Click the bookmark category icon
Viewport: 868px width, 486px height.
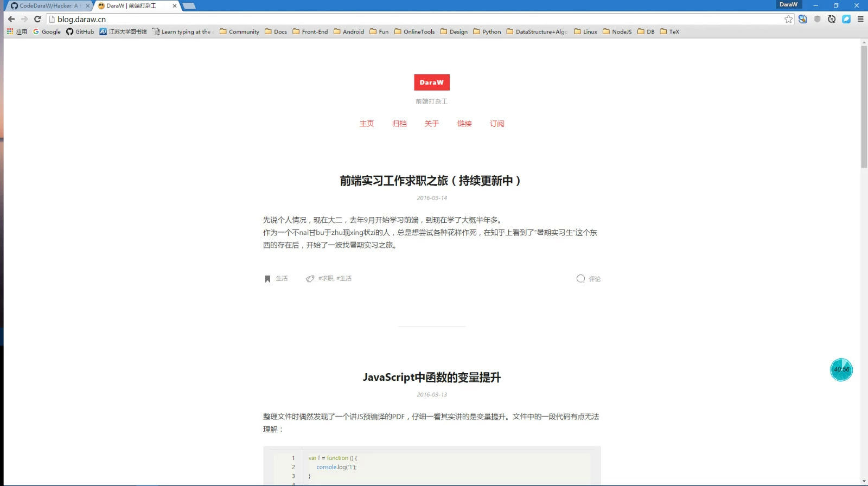coord(267,279)
